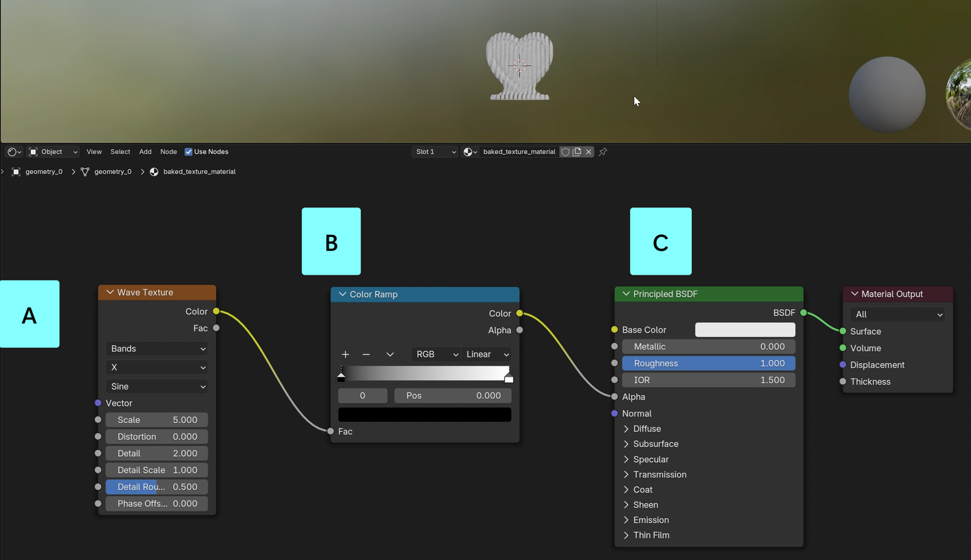Open the Bands wave type dropdown
The height and width of the screenshot is (560, 971).
click(157, 349)
